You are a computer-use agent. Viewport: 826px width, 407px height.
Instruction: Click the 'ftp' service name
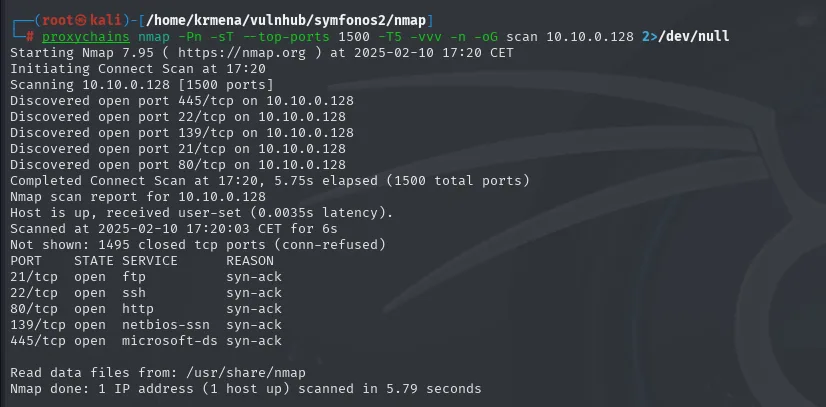pyautogui.click(x=134, y=277)
